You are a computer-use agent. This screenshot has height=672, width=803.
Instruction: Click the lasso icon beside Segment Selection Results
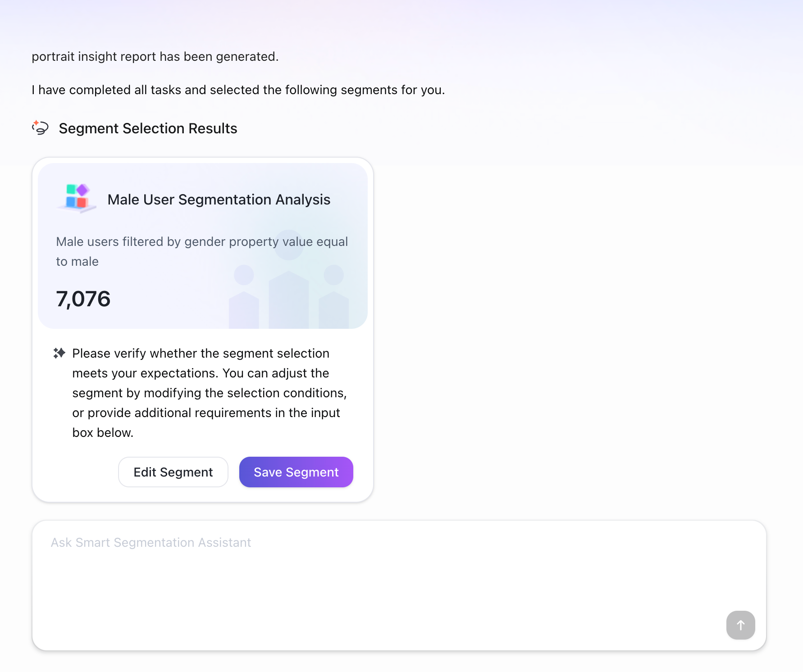click(40, 128)
